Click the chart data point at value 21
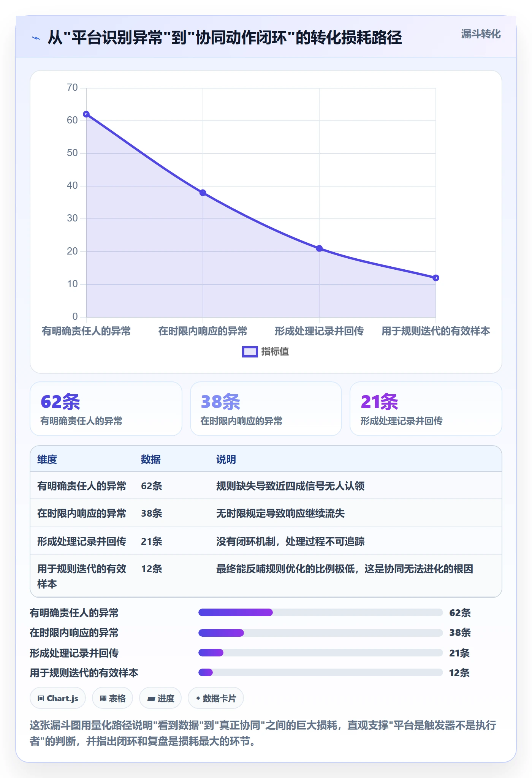 (319, 248)
